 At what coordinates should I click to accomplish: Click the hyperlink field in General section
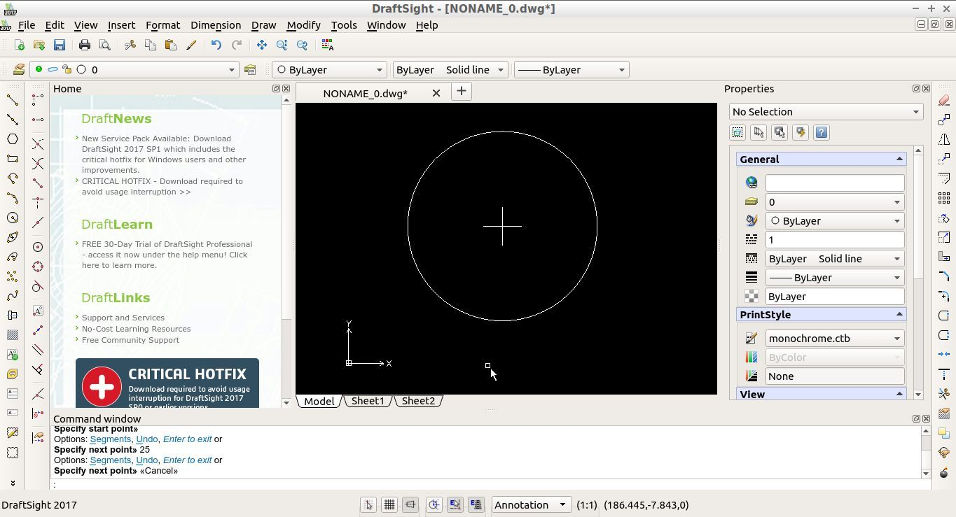coord(835,182)
